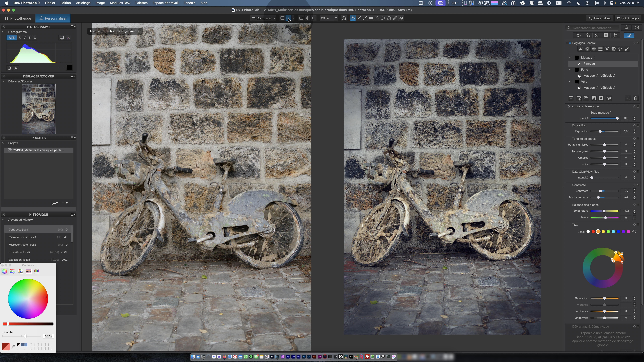Select the Repair bandage tool
644x362 pixels.
tap(395, 18)
